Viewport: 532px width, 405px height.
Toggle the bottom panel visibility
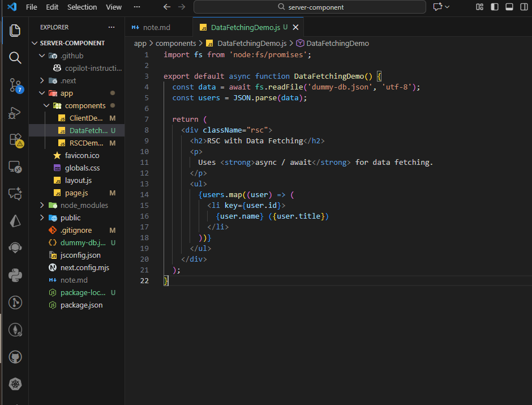tap(509, 7)
